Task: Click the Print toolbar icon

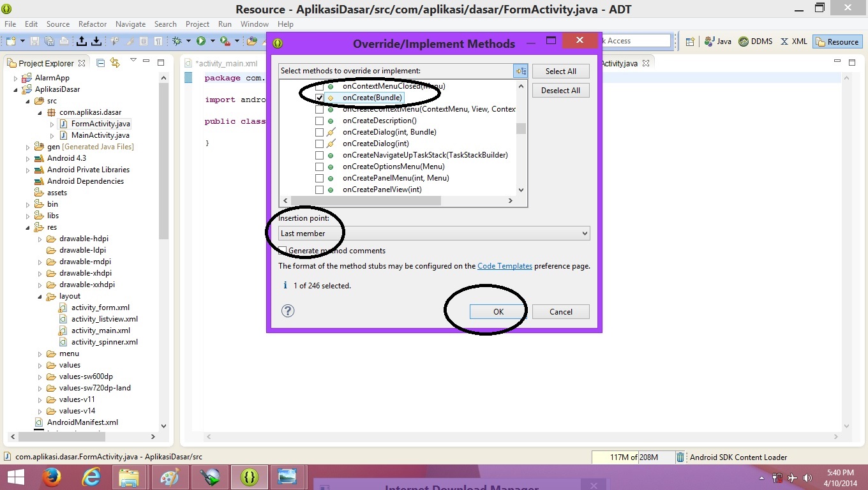Action: coord(64,41)
